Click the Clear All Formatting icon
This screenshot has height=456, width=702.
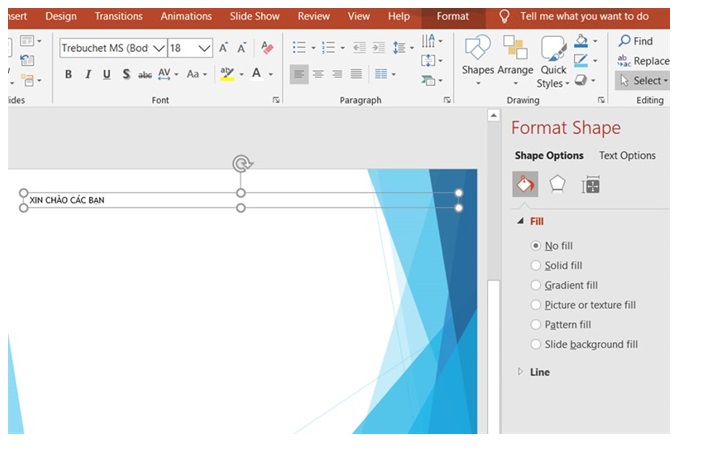pyautogui.click(x=266, y=48)
